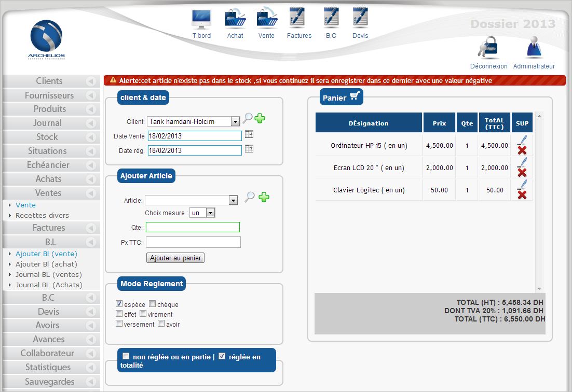Toggle the espèce payment checkbox
The width and height of the screenshot is (572, 392).
[119, 304]
